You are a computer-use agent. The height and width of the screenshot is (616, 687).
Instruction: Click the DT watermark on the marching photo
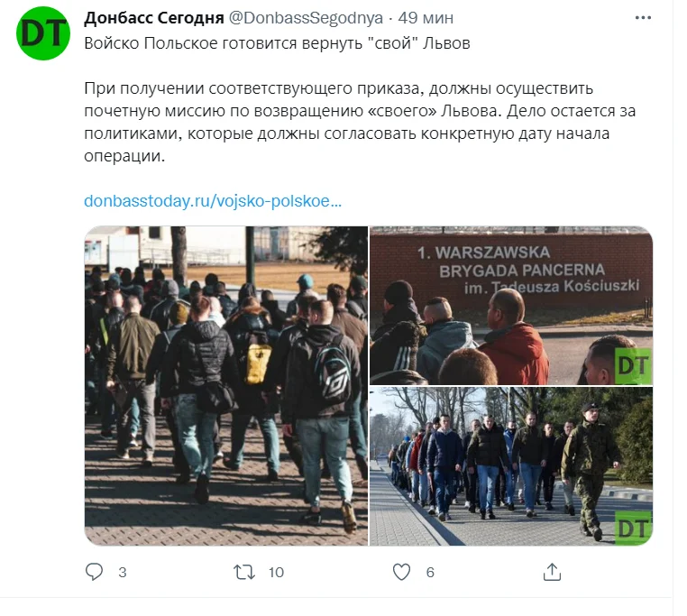click(x=633, y=528)
